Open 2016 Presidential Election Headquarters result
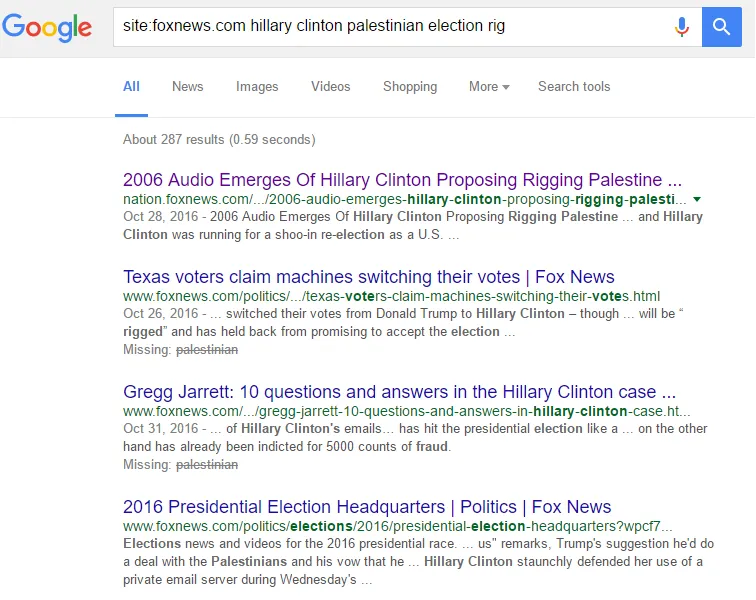The height and width of the screenshot is (600, 756). tap(367, 507)
